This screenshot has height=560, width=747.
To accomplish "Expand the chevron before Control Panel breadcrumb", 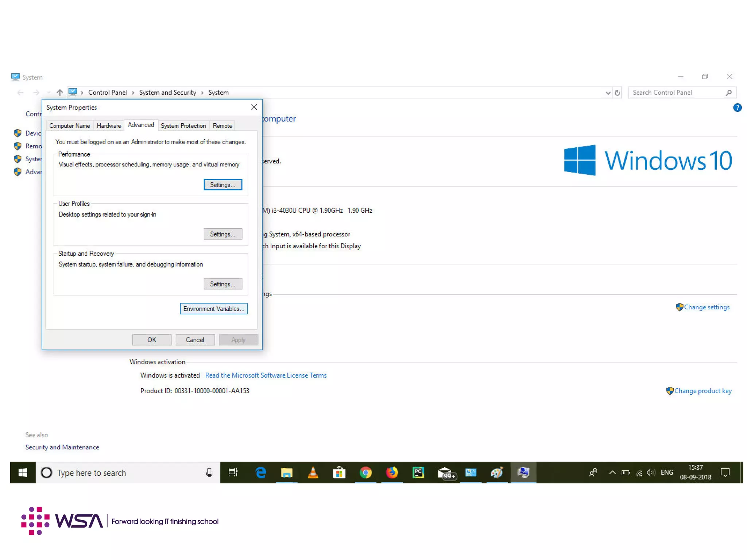I will tap(82, 93).
